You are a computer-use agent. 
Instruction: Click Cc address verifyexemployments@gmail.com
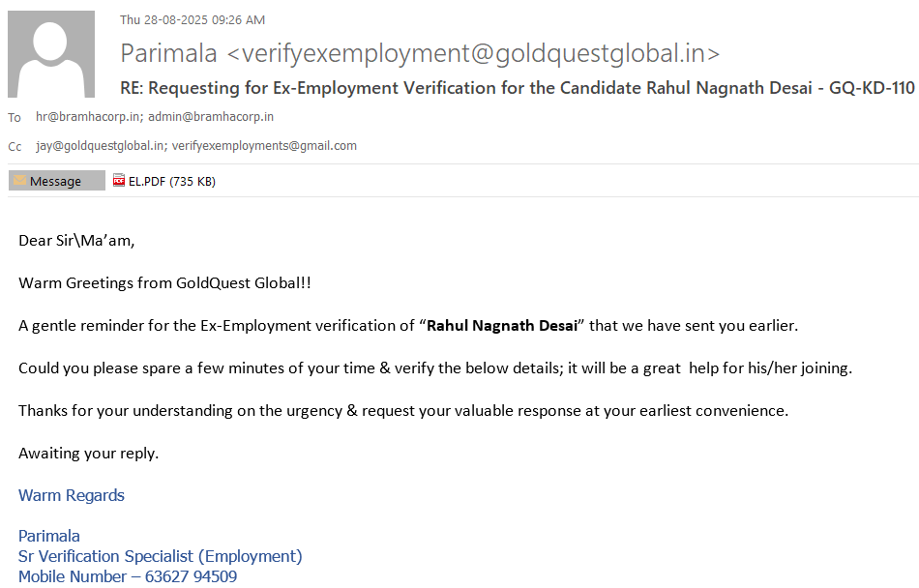tap(264, 146)
